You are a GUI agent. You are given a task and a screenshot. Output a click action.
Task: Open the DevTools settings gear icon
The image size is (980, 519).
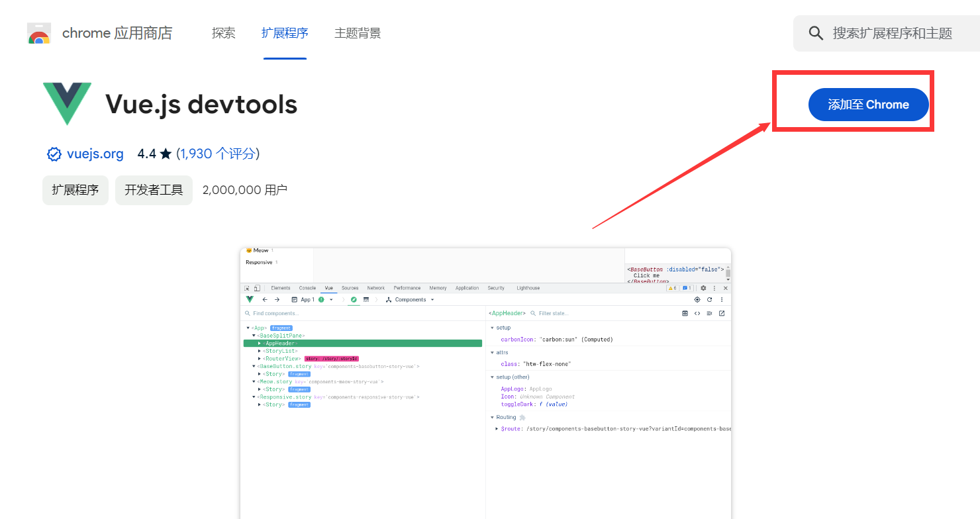[x=703, y=287]
